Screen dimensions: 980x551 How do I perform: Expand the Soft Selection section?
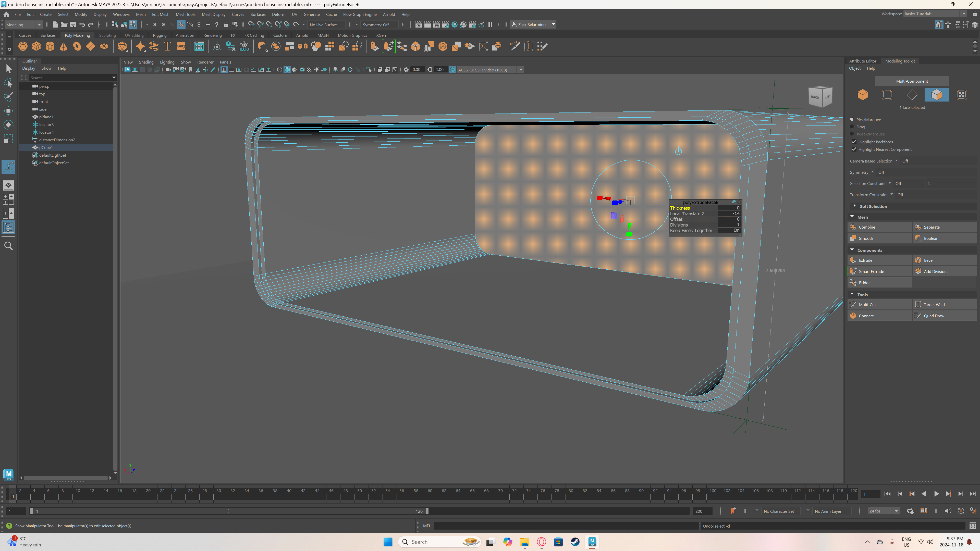pos(854,206)
